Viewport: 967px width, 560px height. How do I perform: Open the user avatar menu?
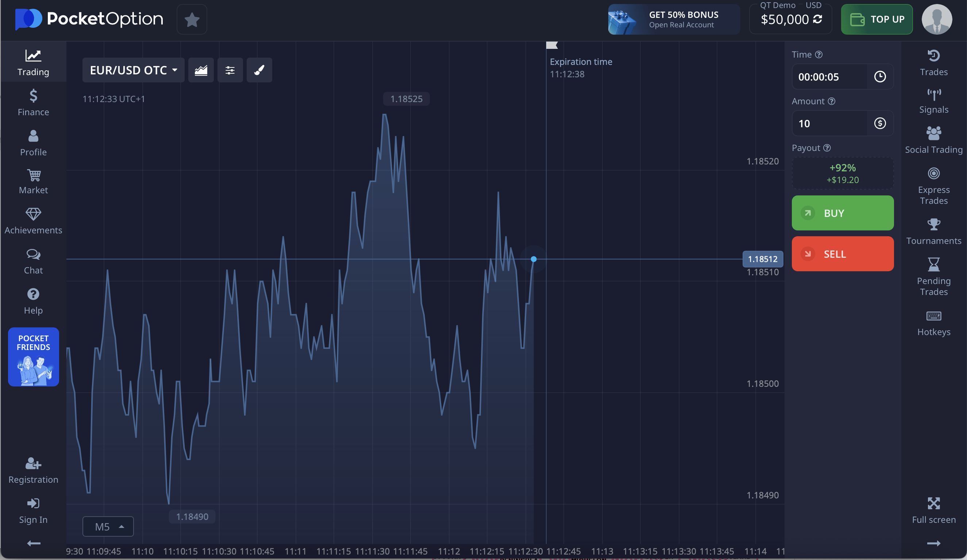point(937,19)
